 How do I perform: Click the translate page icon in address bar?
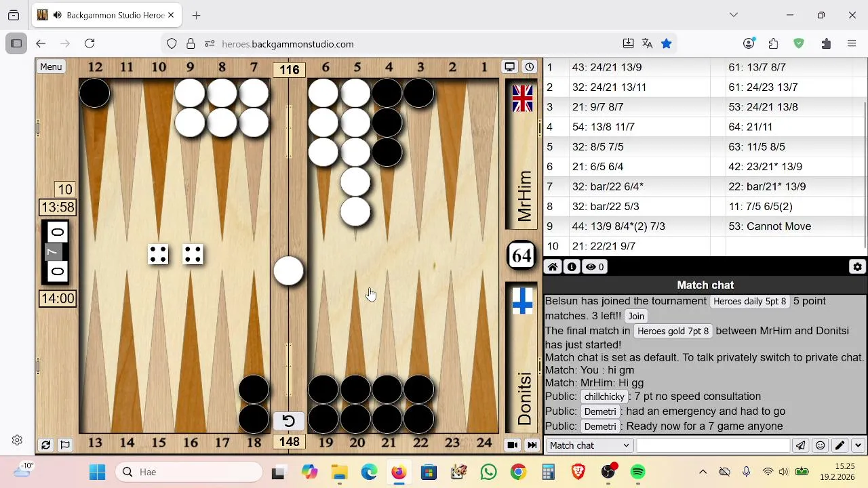tap(647, 43)
